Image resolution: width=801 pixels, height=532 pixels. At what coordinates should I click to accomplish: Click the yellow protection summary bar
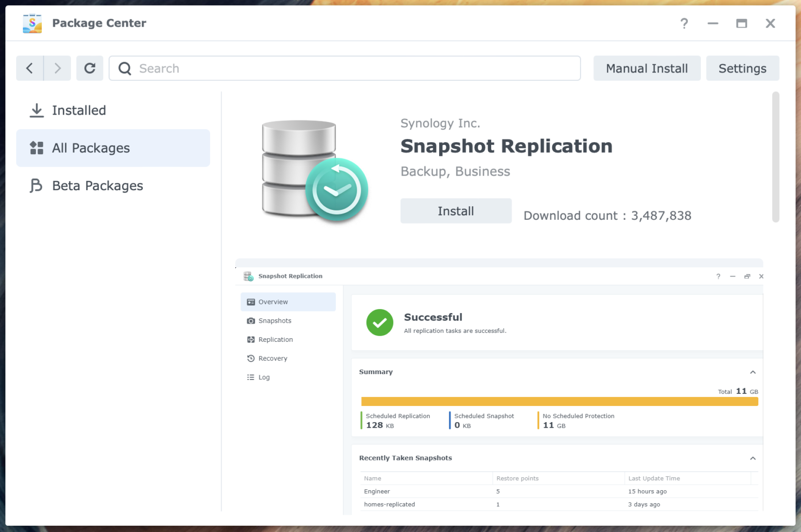coord(559,401)
